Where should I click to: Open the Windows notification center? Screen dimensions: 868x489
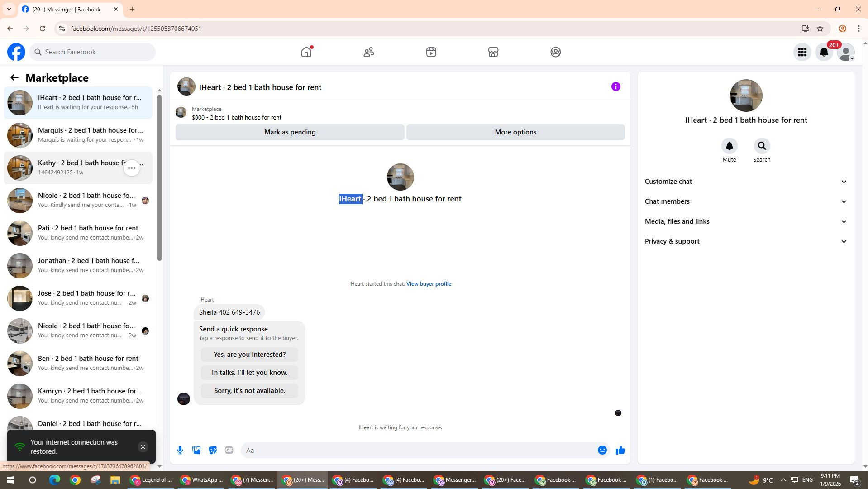point(855,480)
